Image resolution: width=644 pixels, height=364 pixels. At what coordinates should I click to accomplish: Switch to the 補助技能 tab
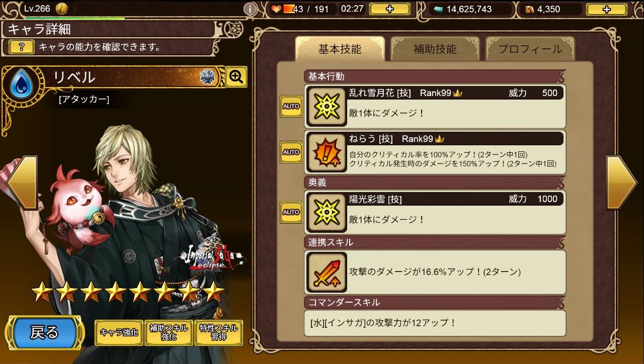point(435,49)
